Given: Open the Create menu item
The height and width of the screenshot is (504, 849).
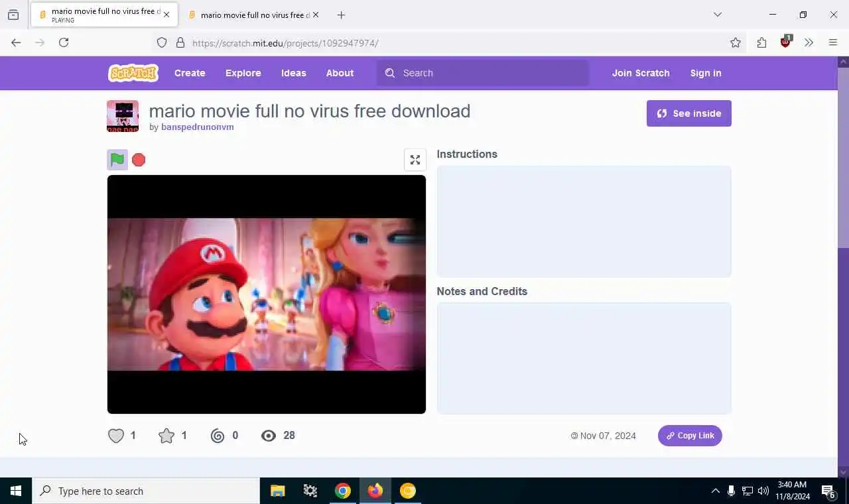Looking at the screenshot, I should coord(190,73).
